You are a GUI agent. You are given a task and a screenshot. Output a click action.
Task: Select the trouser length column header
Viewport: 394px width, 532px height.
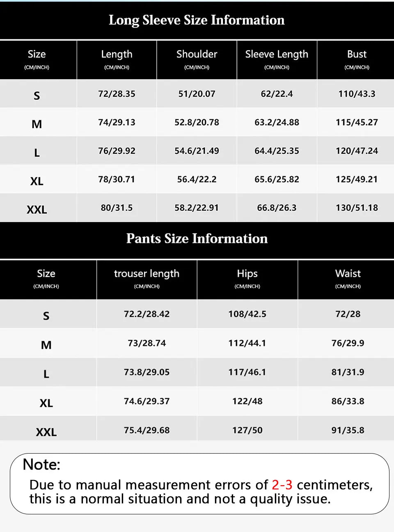[x=147, y=279]
